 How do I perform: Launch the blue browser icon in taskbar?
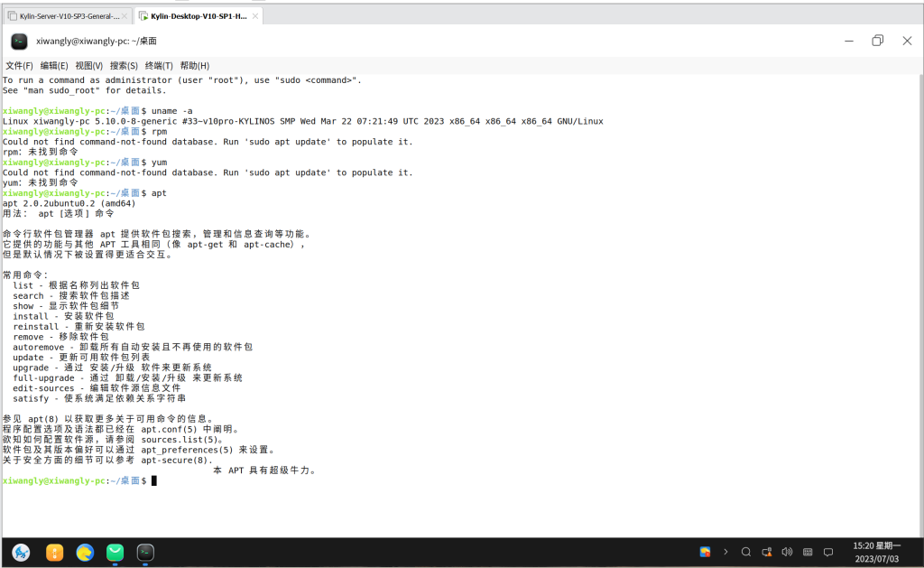coord(85,552)
